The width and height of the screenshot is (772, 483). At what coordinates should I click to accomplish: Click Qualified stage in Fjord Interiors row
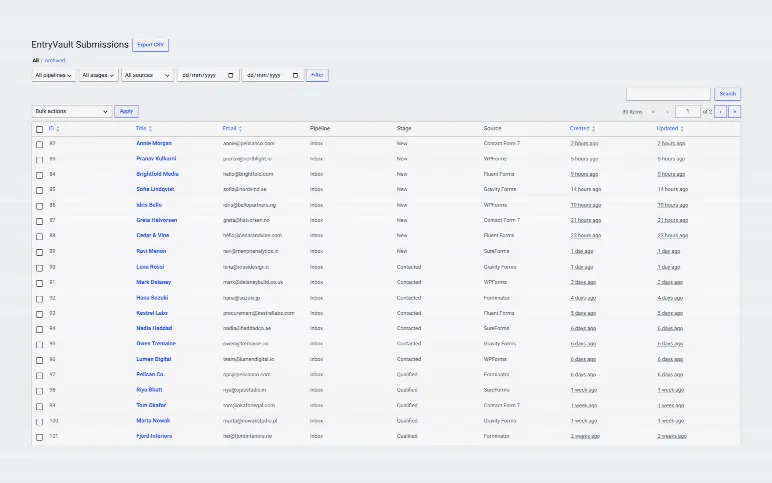pyautogui.click(x=407, y=436)
